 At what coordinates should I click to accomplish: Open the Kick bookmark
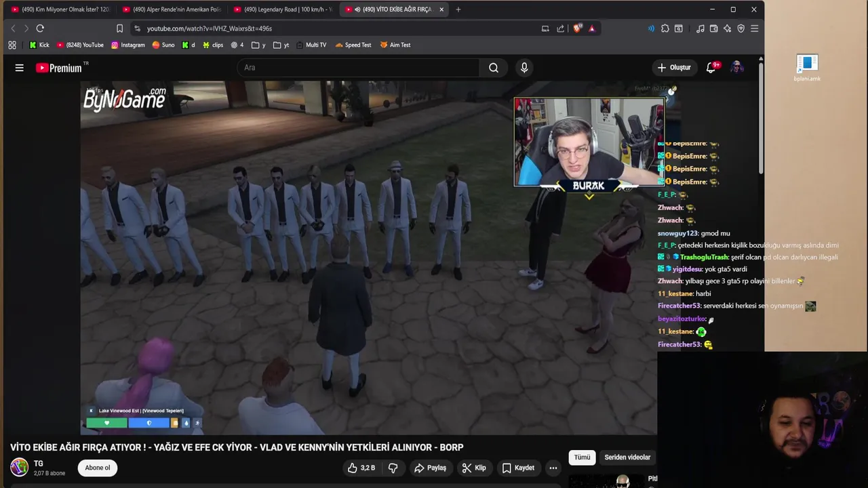pyautogui.click(x=39, y=45)
